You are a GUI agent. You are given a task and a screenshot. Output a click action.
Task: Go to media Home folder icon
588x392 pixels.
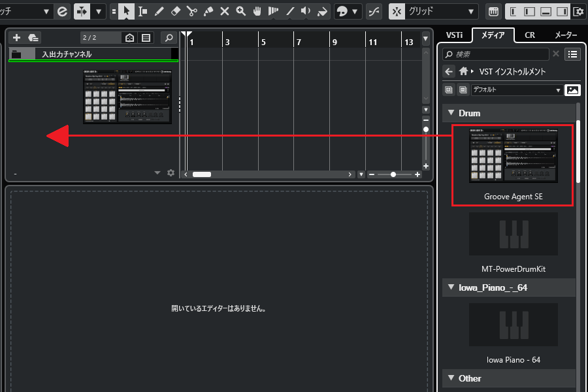pos(463,72)
